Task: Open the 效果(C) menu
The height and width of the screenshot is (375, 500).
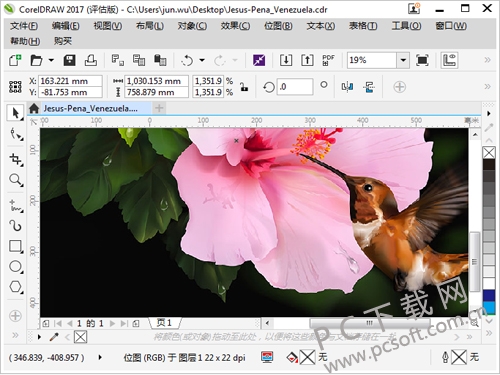Action: pos(235,26)
